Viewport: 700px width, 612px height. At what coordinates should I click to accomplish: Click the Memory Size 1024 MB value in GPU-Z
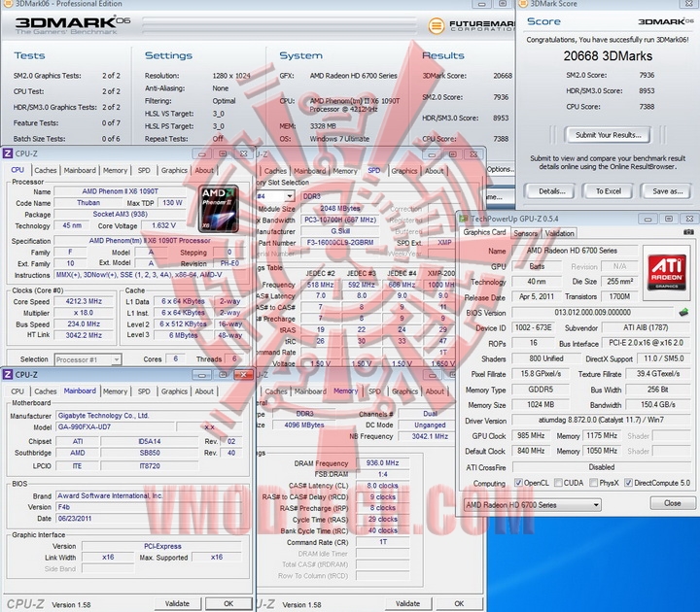(541, 405)
